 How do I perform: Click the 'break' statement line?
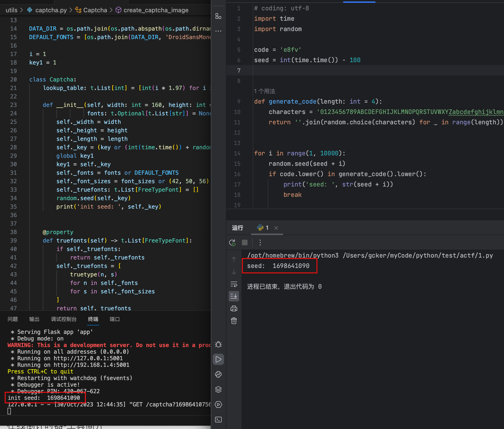[292, 195]
